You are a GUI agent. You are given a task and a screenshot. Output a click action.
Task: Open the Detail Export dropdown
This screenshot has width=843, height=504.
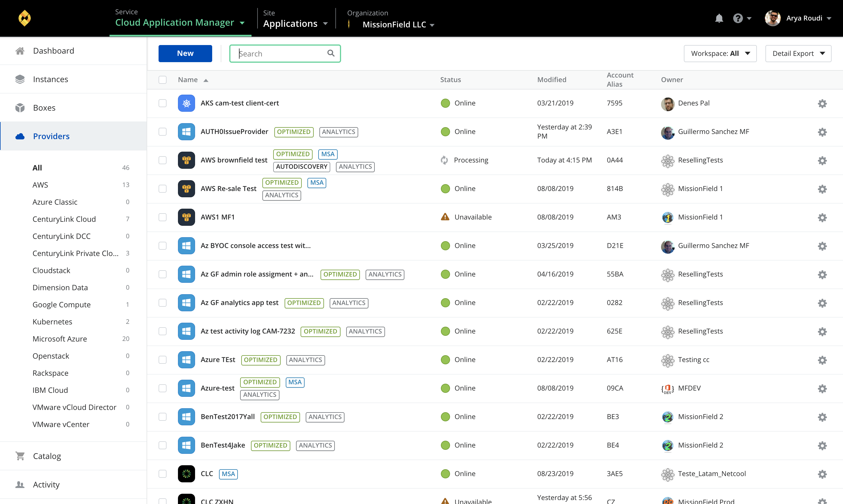pos(798,54)
